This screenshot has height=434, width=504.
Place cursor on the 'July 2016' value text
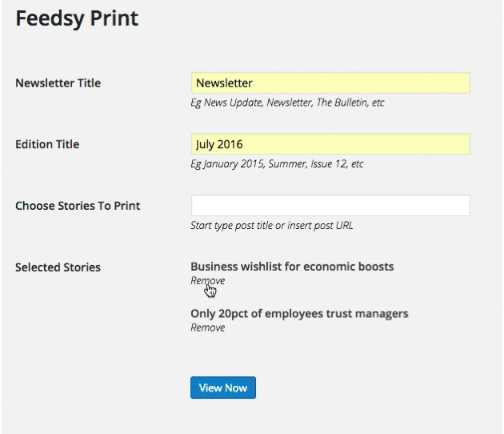(x=219, y=144)
